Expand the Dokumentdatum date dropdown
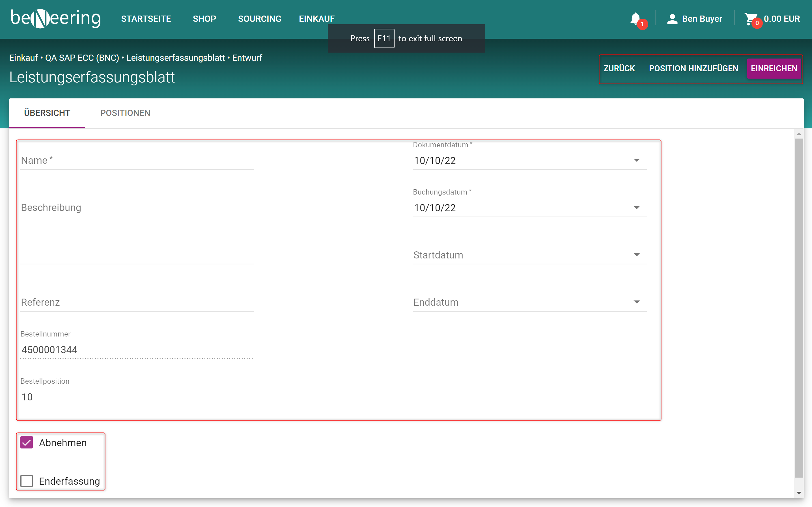The width and height of the screenshot is (812, 507). [x=636, y=160]
